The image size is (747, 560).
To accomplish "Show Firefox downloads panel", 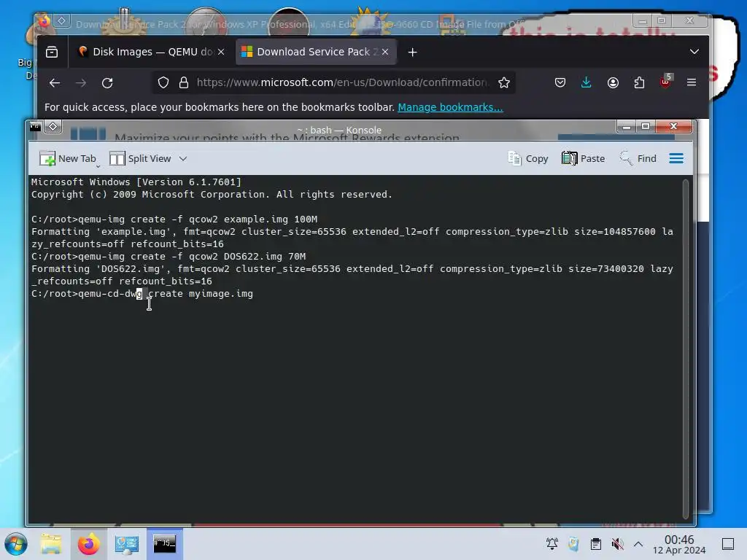I will (587, 83).
